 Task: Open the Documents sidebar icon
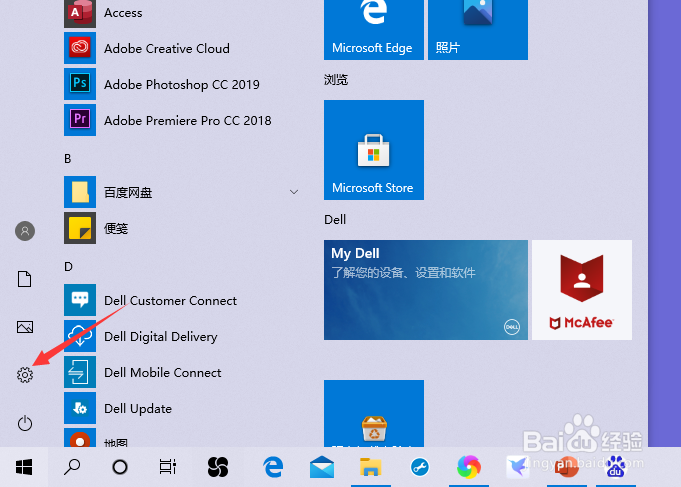click(x=25, y=279)
